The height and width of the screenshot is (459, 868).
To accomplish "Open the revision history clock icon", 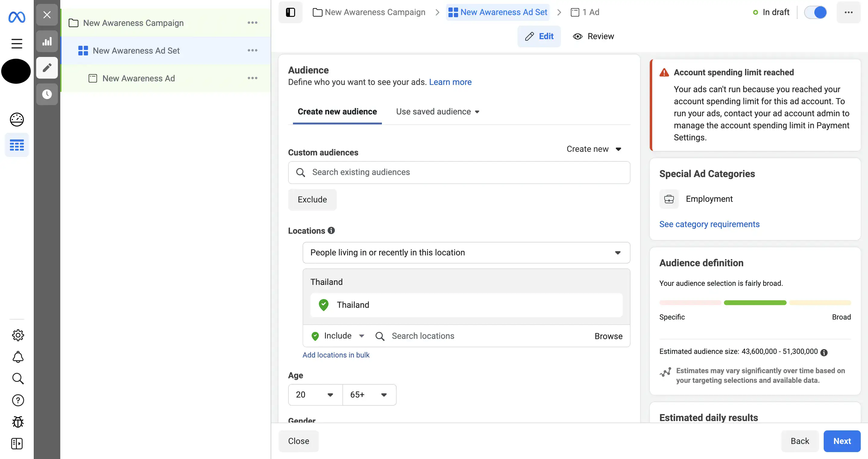I will click(x=47, y=94).
